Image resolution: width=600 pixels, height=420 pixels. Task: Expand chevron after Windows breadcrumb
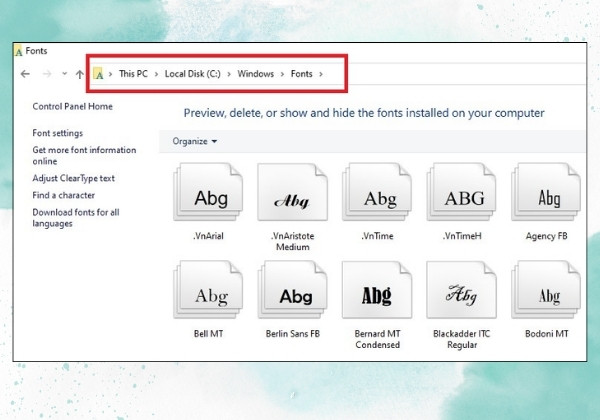(282, 74)
